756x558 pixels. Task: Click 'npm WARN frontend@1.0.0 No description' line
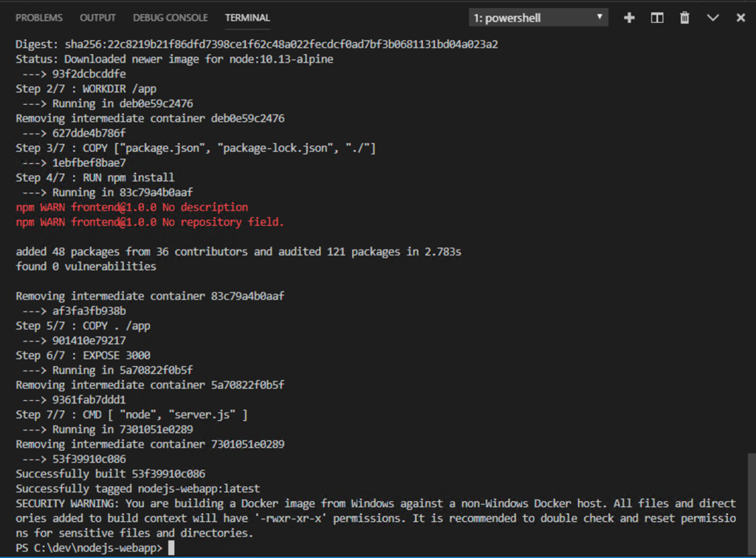[131, 207]
